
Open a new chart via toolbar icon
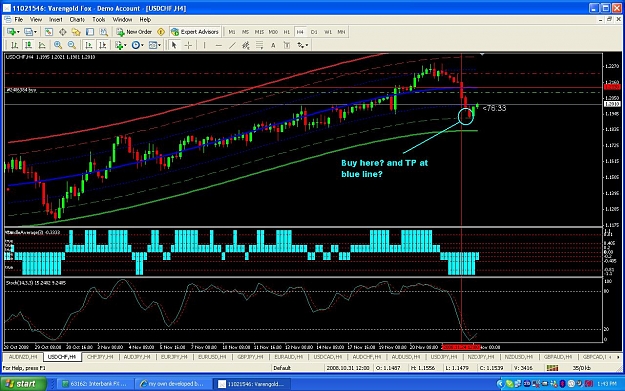pos(11,32)
